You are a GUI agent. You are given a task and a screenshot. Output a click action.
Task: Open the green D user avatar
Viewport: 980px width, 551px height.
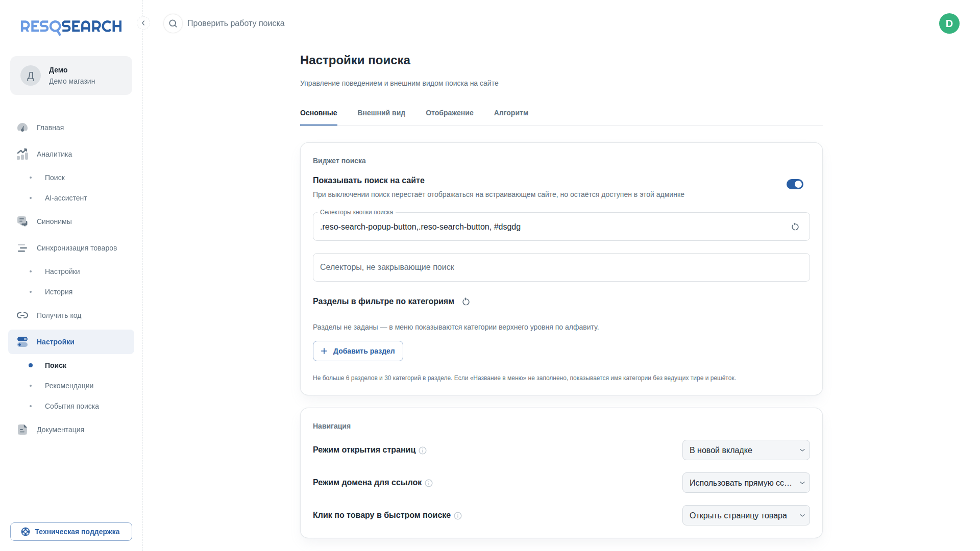pos(949,23)
